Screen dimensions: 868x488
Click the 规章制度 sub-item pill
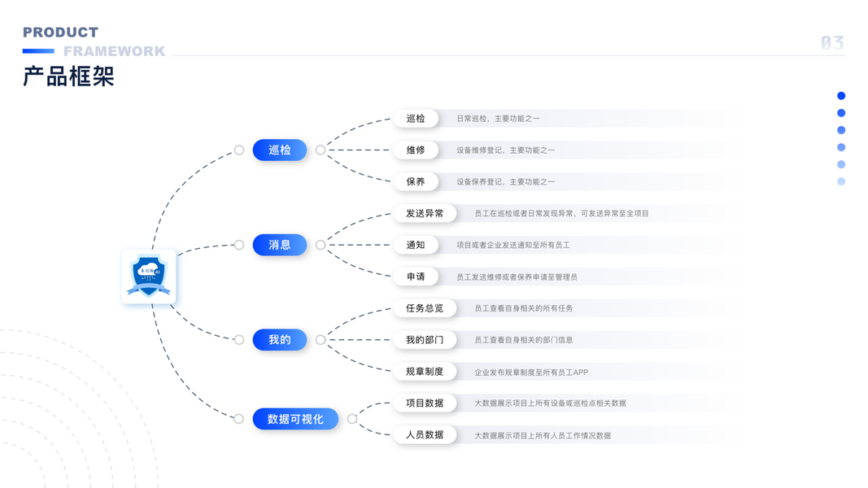click(425, 371)
